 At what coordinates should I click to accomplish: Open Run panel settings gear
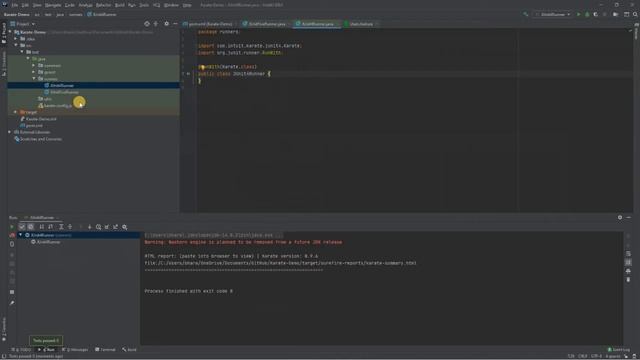[x=620, y=218]
